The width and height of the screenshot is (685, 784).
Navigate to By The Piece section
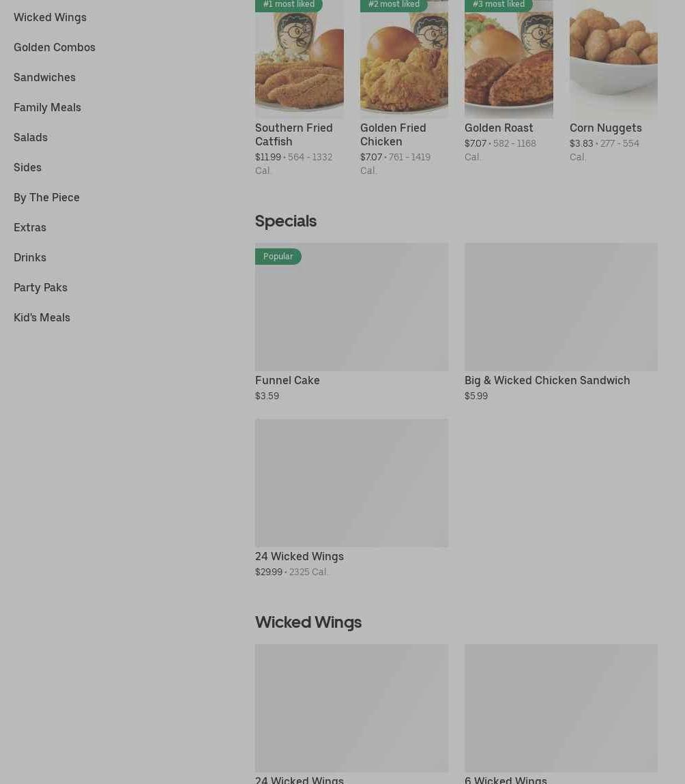46,197
